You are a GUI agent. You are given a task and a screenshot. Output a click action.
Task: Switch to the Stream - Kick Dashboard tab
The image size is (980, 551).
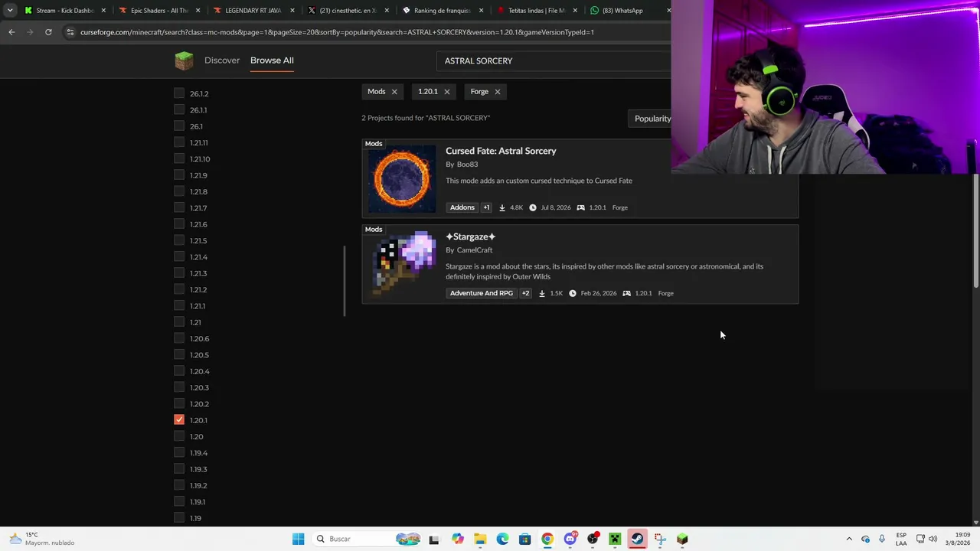pyautogui.click(x=64, y=11)
